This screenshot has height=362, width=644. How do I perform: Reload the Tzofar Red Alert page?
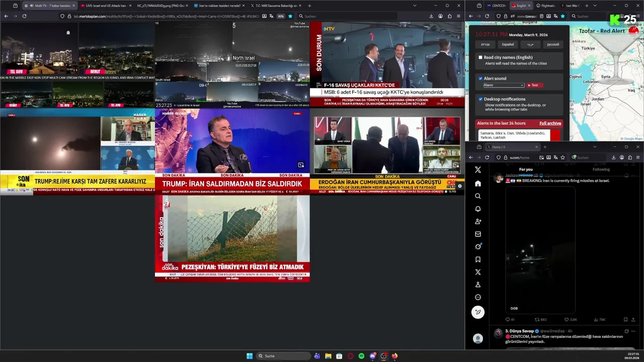click(487, 16)
